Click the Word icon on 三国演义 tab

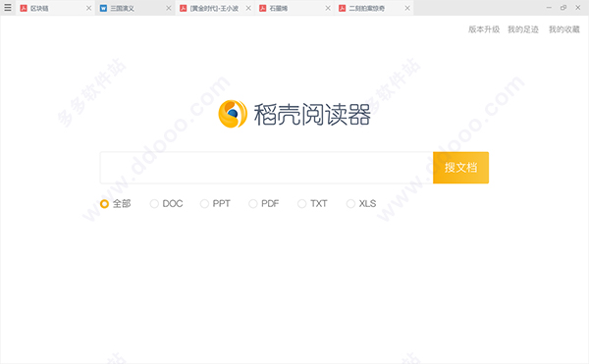(x=103, y=8)
